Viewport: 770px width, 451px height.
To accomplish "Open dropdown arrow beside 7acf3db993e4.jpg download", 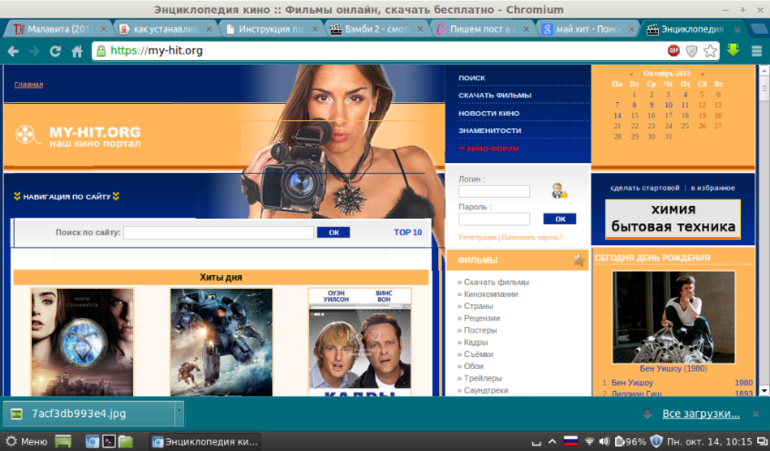I will click(179, 413).
